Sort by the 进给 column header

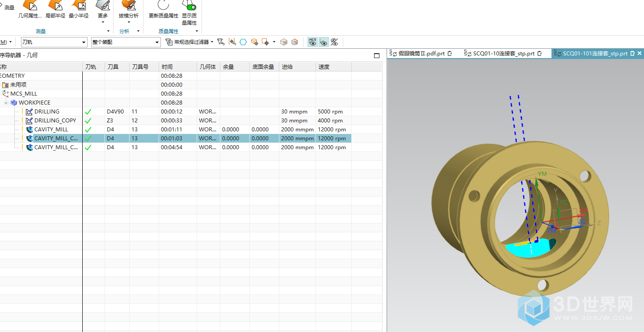pyautogui.click(x=297, y=67)
